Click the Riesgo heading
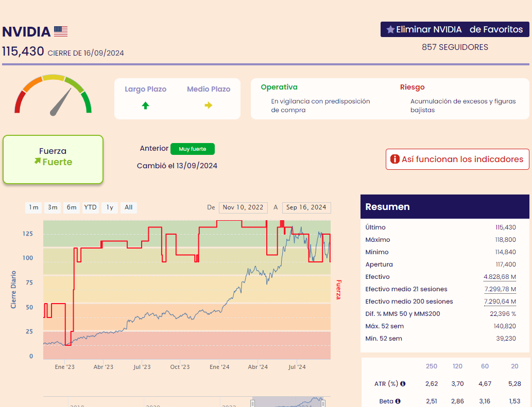This screenshot has width=532, height=407. coord(412,87)
